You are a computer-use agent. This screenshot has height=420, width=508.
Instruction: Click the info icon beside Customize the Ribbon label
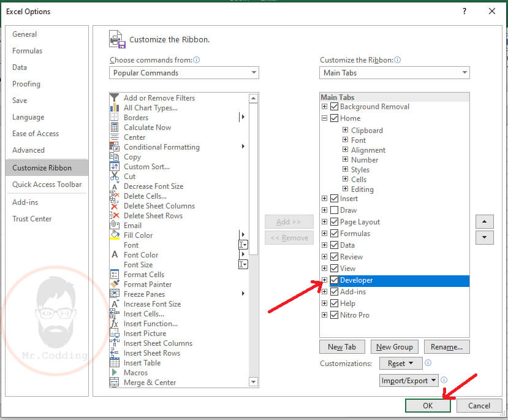398,60
